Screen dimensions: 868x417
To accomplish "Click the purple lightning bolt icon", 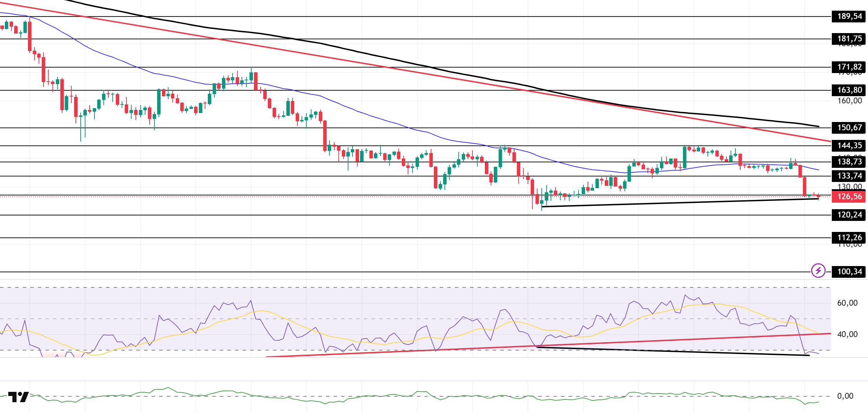I will 818,271.
